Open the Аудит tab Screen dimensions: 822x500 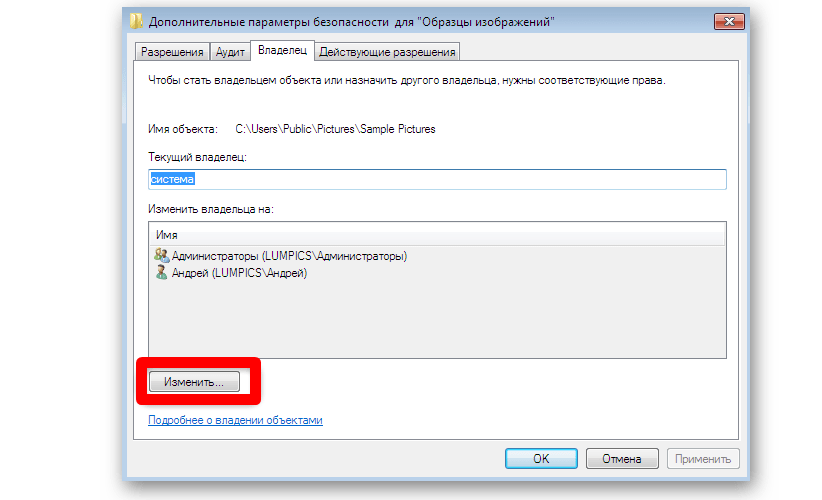230,52
